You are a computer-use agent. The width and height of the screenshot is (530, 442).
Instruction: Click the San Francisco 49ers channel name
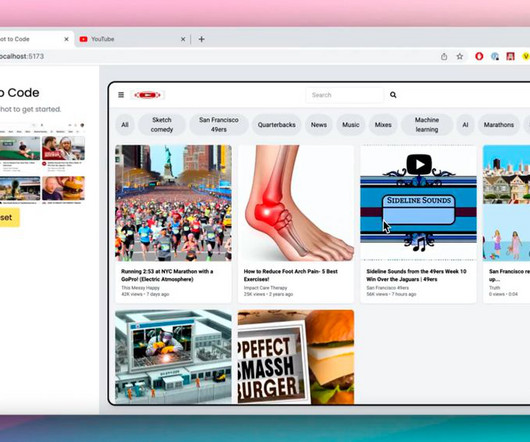(x=387, y=288)
